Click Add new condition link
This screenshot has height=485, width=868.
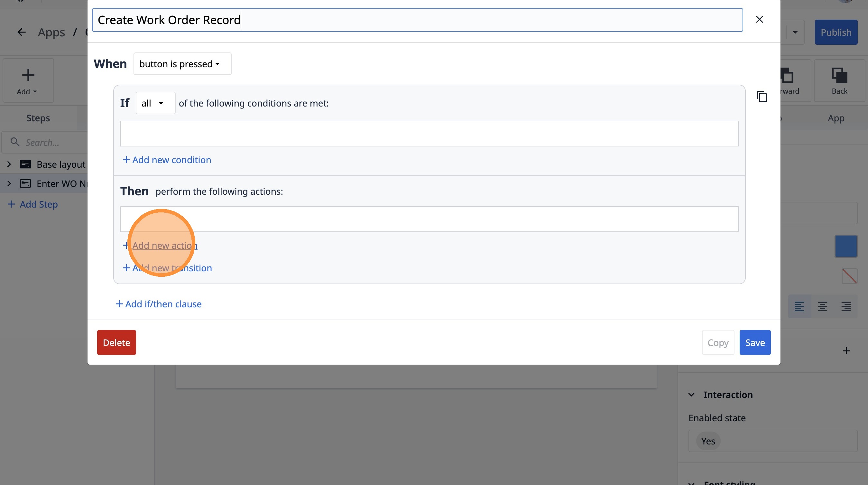pyautogui.click(x=167, y=160)
